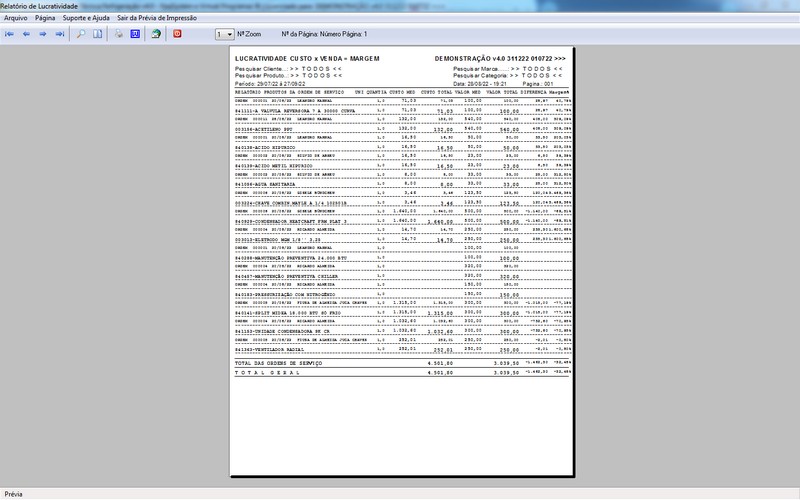Open the Zoom level dropdown

click(x=225, y=34)
